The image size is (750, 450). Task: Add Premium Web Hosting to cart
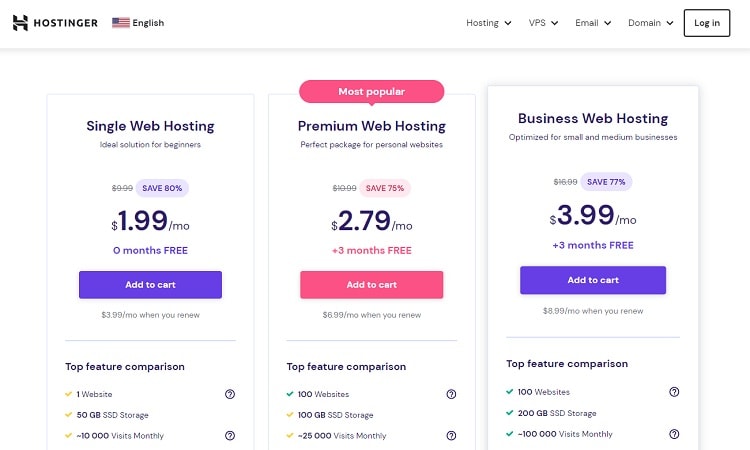[x=372, y=285]
